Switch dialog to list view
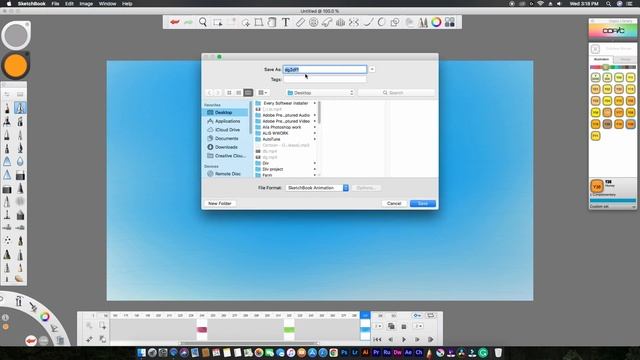The width and height of the screenshot is (640, 360). 239,93
